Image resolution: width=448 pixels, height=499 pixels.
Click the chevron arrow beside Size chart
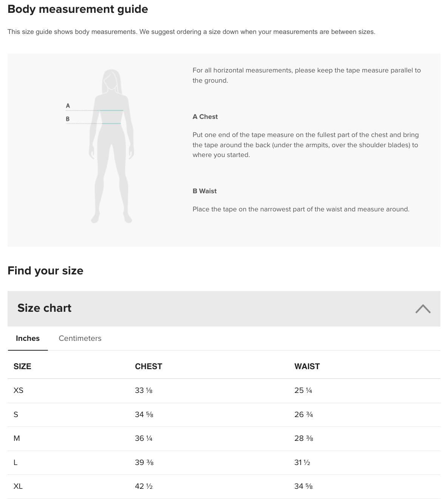(423, 309)
